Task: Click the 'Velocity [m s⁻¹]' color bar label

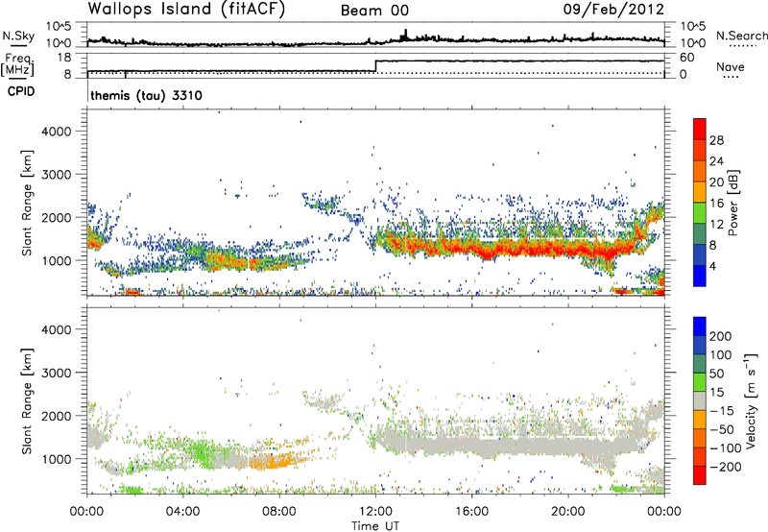Action: coord(750,400)
